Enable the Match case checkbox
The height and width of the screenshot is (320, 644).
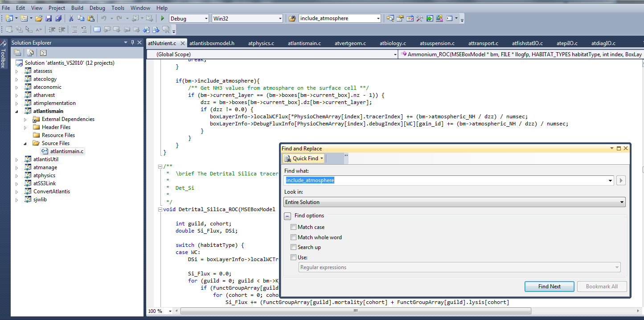[x=293, y=227]
